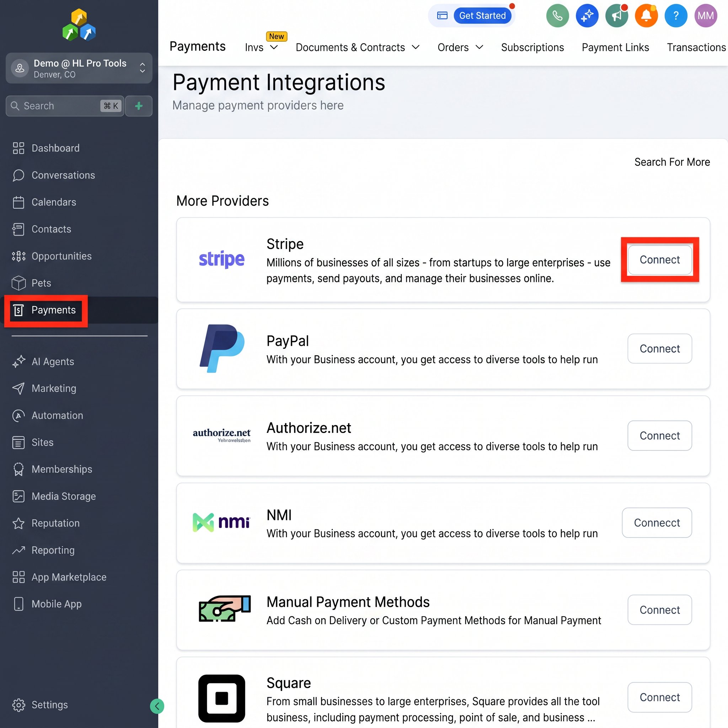Click the blue help question mark icon
This screenshot has height=728, width=728.
coord(676,16)
